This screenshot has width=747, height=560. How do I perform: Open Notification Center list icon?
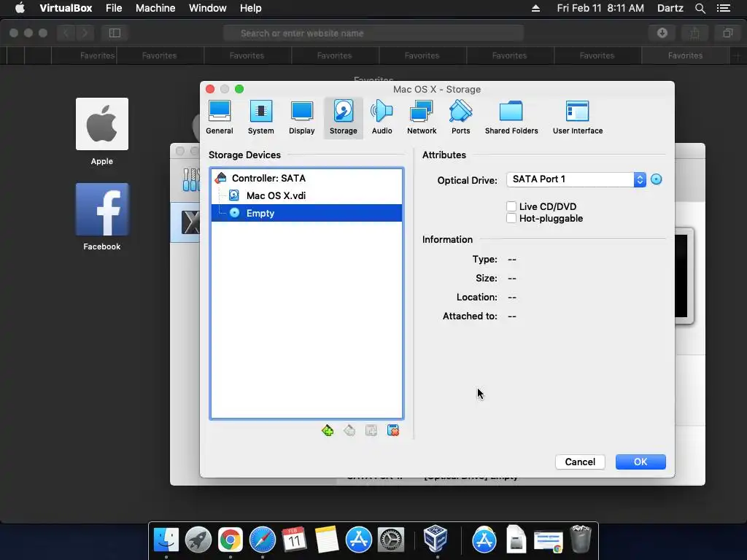[x=724, y=8]
